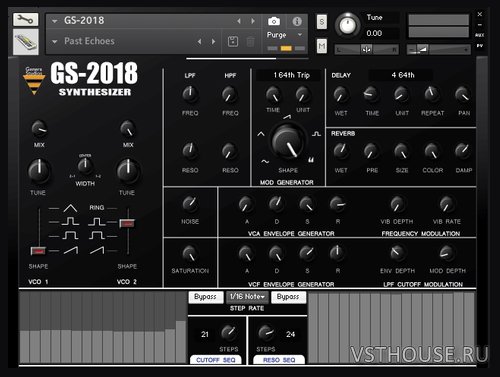This screenshot has width=500, height=377.
Task: Click the pan center icon
Action: pos(366,50)
